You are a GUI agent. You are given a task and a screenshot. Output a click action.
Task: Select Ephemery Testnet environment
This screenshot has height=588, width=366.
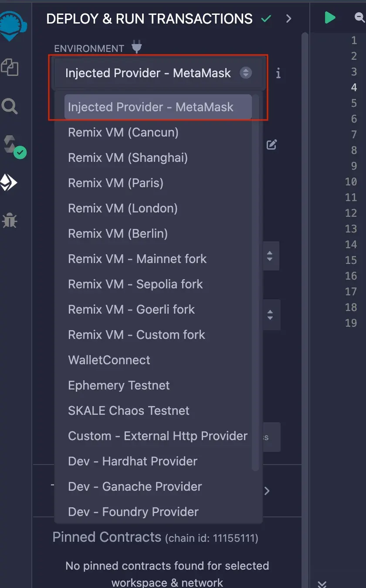158,385
